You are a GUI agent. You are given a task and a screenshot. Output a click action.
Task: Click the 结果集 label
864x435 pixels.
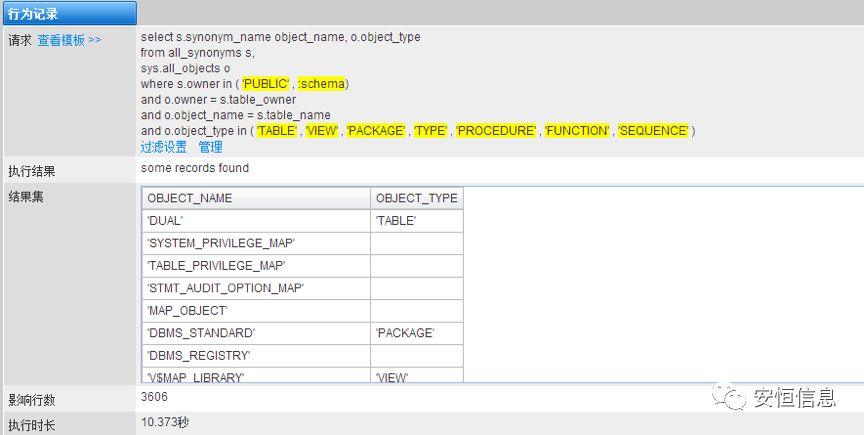click(x=25, y=197)
